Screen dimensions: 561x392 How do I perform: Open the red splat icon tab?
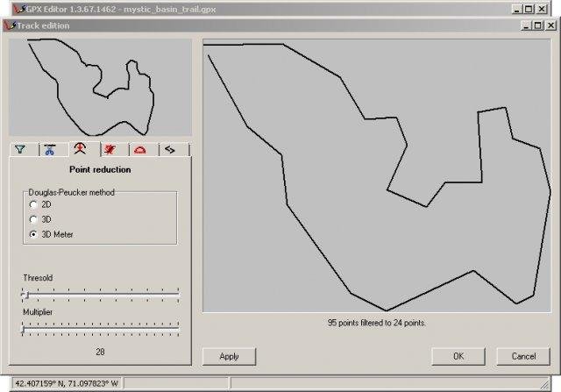(110, 150)
